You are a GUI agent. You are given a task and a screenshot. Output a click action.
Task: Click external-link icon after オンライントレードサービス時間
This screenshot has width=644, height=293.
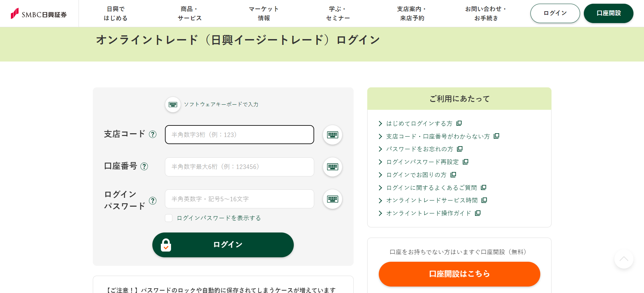[x=484, y=200]
